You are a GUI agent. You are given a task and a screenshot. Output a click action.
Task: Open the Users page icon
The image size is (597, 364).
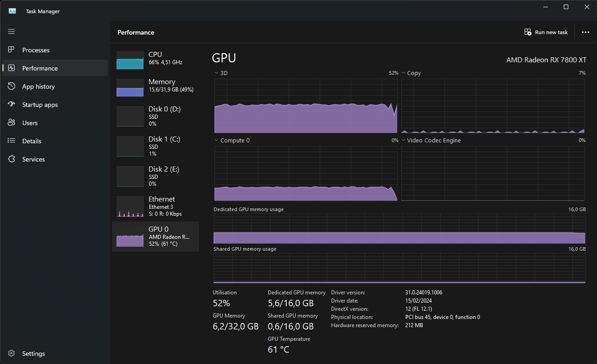point(12,123)
